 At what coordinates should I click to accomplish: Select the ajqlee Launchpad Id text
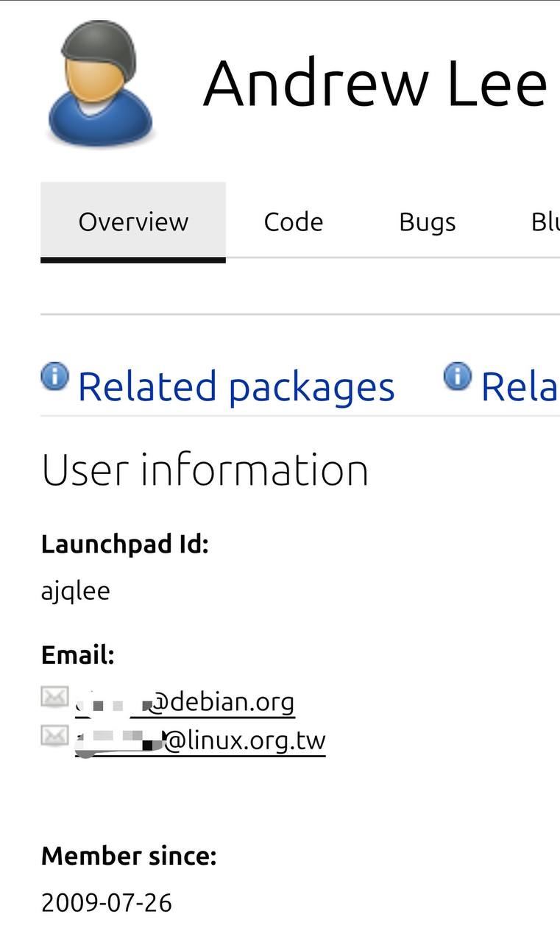(x=76, y=590)
